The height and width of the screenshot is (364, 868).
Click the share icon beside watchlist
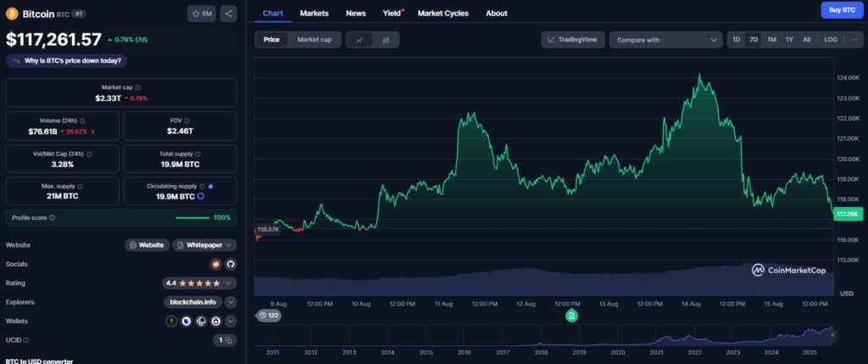click(229, 14)
